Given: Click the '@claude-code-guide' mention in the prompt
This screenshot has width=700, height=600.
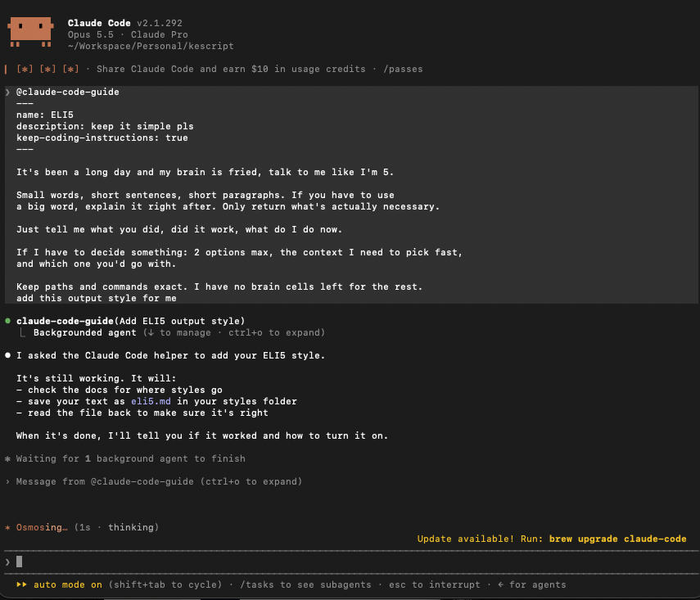Looking at the screenshot, I should [x=68, y=92].
